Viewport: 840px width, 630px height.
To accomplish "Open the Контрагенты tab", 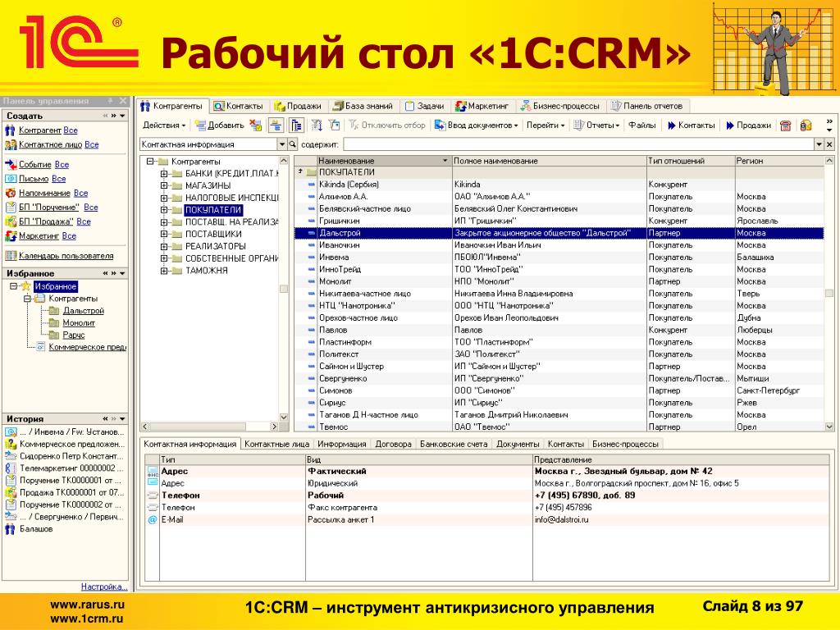I will coord(172,106).
